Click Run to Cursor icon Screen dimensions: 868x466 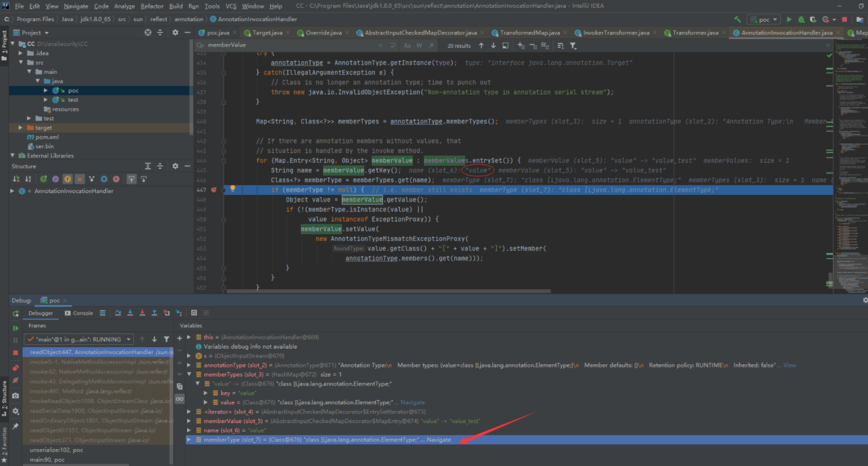[178, 313]
